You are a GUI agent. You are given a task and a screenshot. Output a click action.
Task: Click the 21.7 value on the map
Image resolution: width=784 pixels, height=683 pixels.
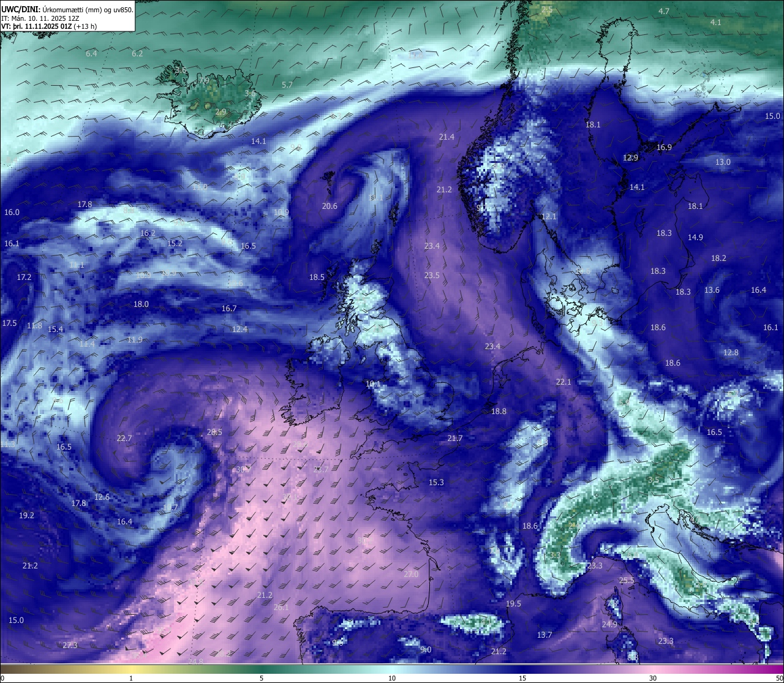click(454, 439)
